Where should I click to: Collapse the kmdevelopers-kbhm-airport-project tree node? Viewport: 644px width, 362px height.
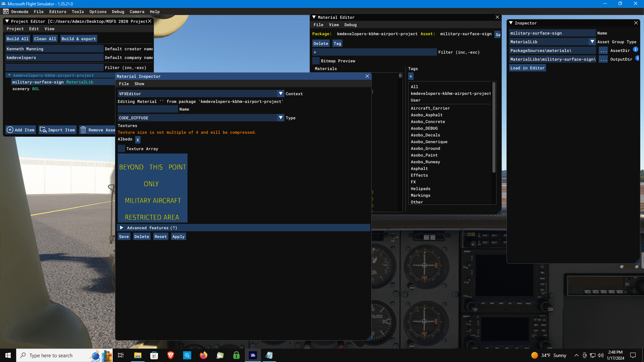click(x=9, y=75)
